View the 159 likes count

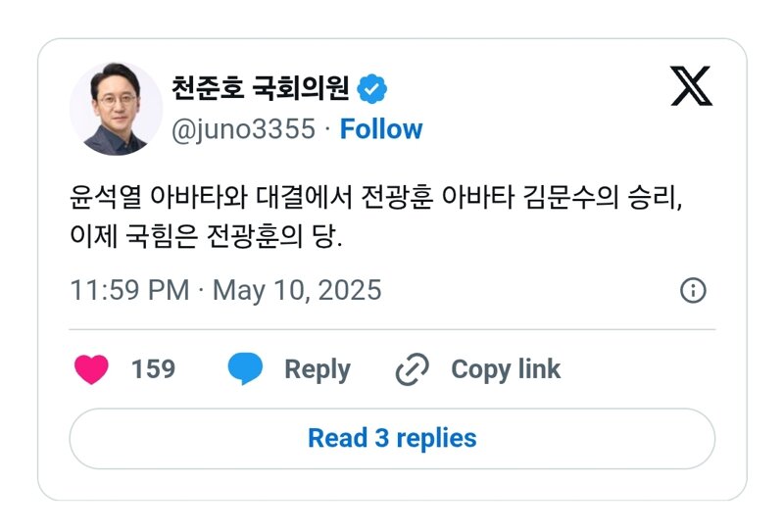[x=154, y=369]
